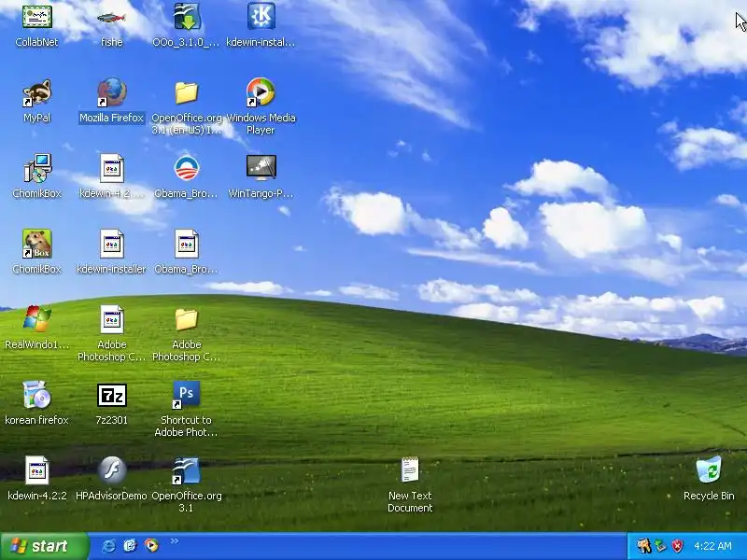Click the red Security Center shield icon

tap(677, 546)
